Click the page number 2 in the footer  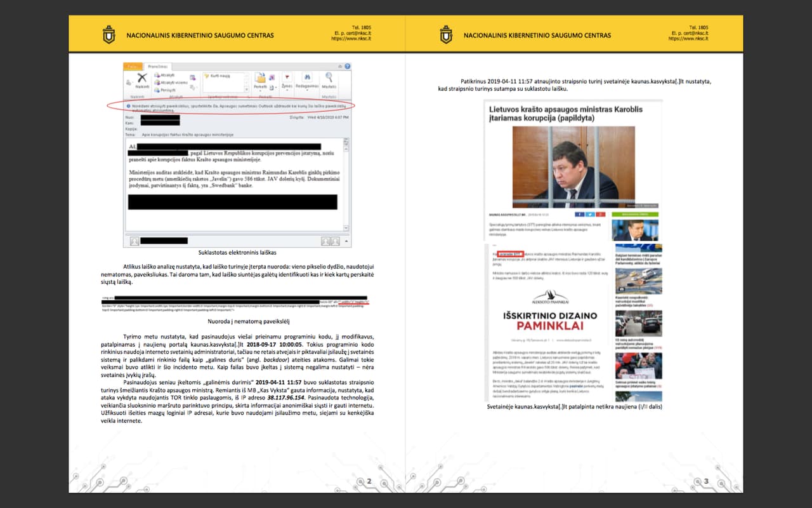(x=369, y=481)
